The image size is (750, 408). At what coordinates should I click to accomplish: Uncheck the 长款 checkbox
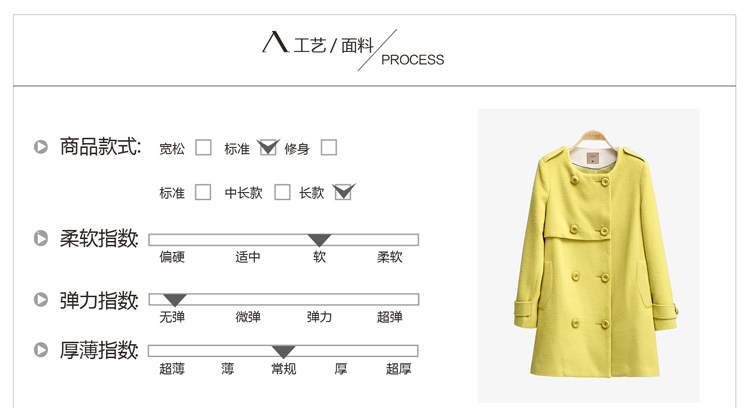(x=344, y=192)
